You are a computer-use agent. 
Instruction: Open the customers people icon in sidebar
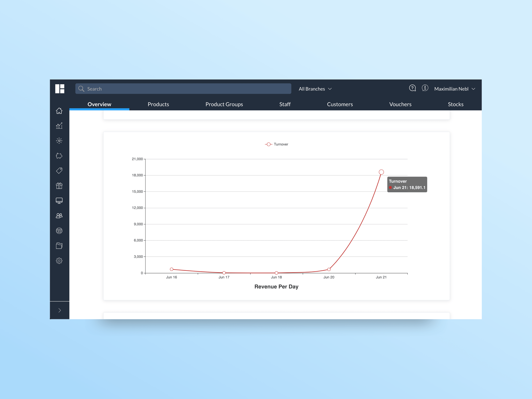(x=59, y=216)
